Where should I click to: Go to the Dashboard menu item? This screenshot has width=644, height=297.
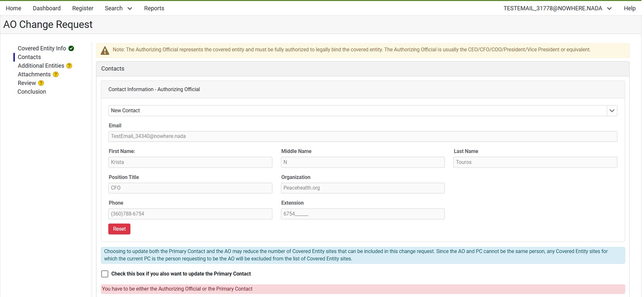(x=47, y=8)
